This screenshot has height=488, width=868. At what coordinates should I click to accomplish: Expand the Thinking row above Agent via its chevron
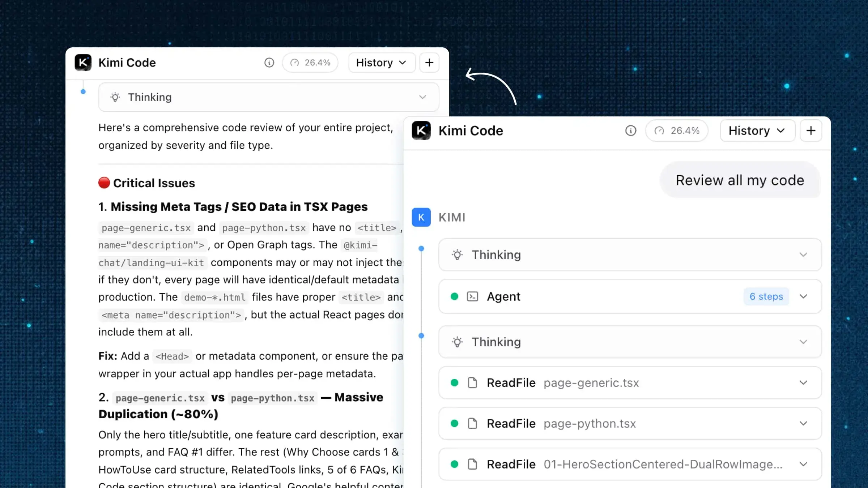coord(803,255)
